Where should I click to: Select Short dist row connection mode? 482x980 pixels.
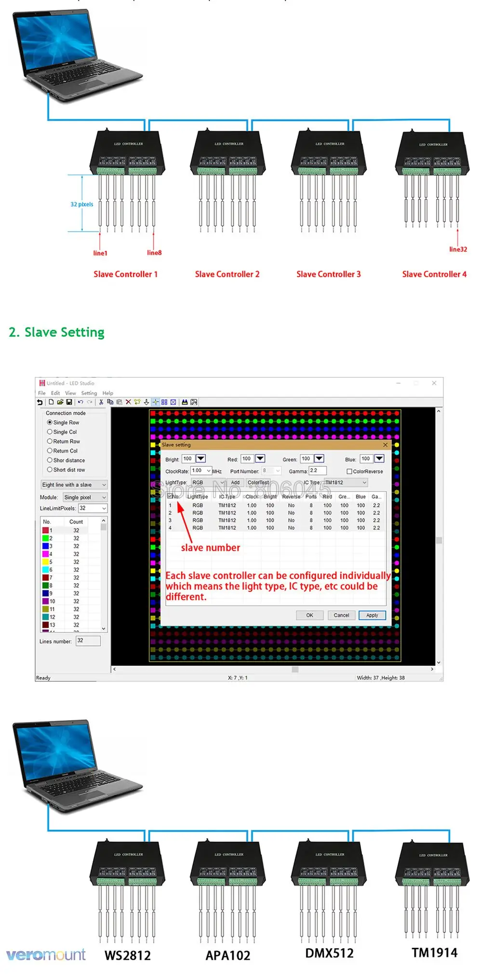point(66,470)
